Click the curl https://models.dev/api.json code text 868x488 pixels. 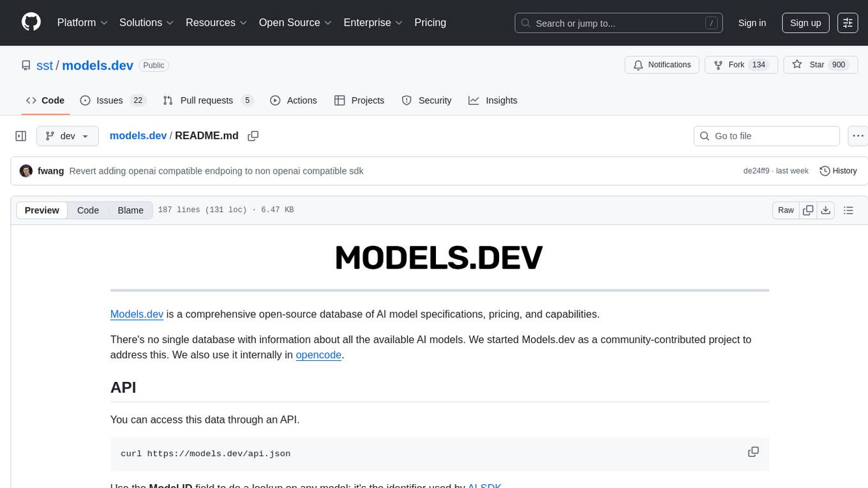(x=206, y=454)
